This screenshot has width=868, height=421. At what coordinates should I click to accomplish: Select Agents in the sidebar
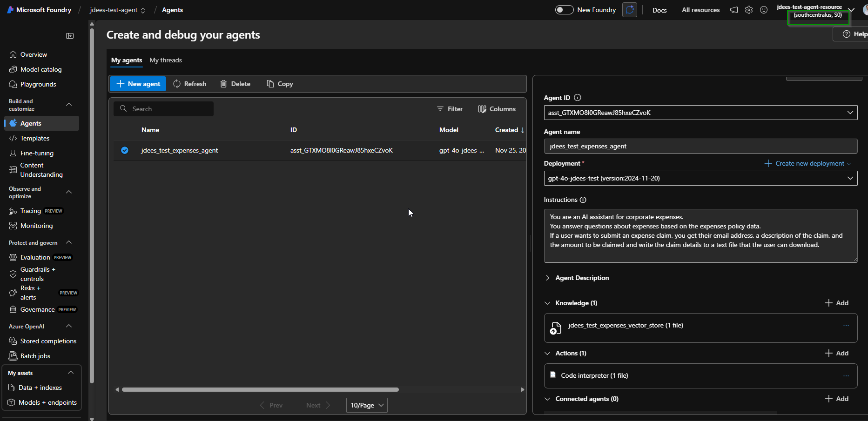41,123
